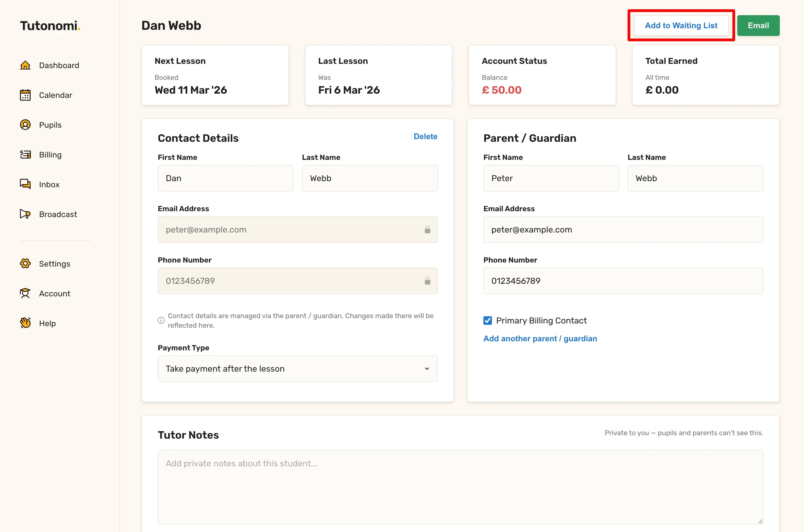The image size is (804, 532).
Task: Select the Broadcast megaphone icon
Action: 25,214
